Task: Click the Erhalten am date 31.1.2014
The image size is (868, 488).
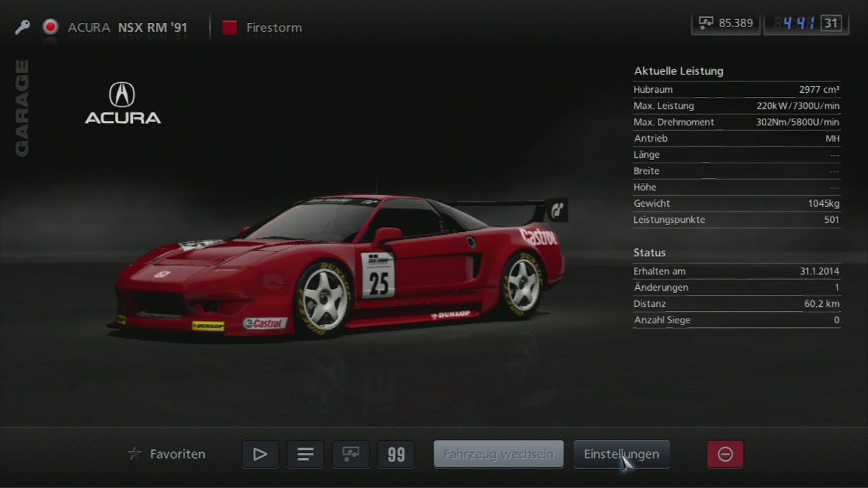Action: click(819, 271)
